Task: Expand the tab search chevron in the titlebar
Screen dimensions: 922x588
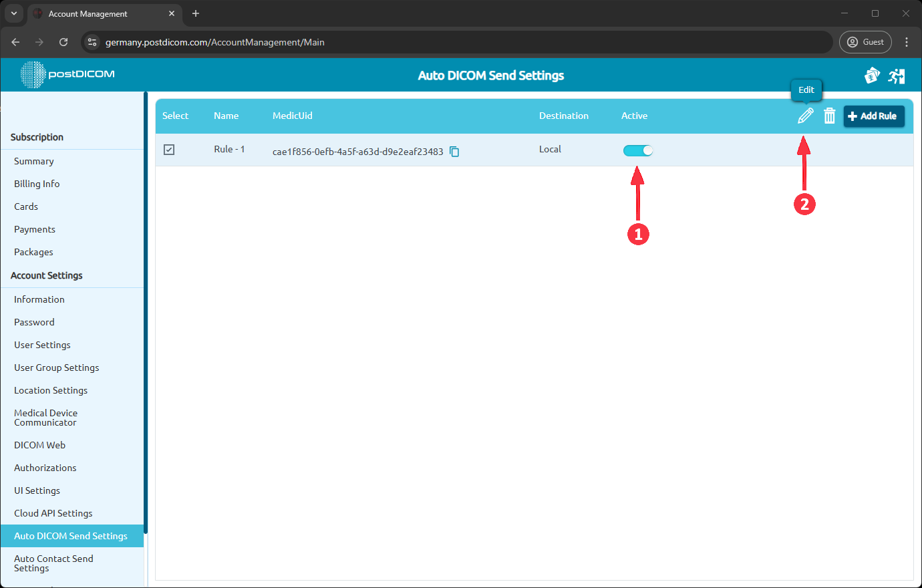Action: click(14, 13)
